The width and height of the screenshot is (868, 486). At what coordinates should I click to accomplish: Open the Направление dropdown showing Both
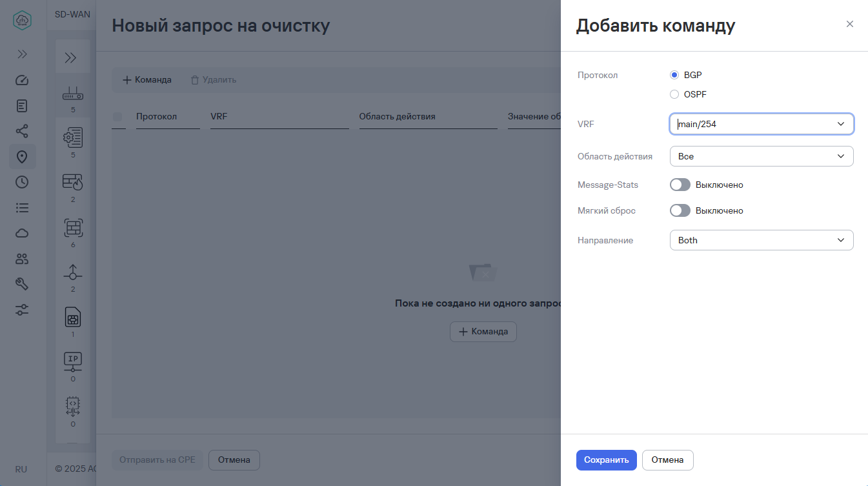click(x=762, y=240)
